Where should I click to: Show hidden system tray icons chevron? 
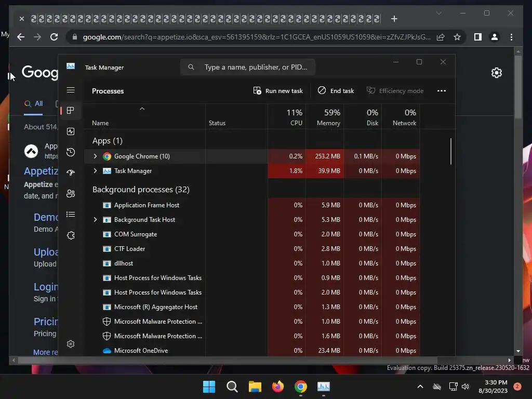(420, 387)
